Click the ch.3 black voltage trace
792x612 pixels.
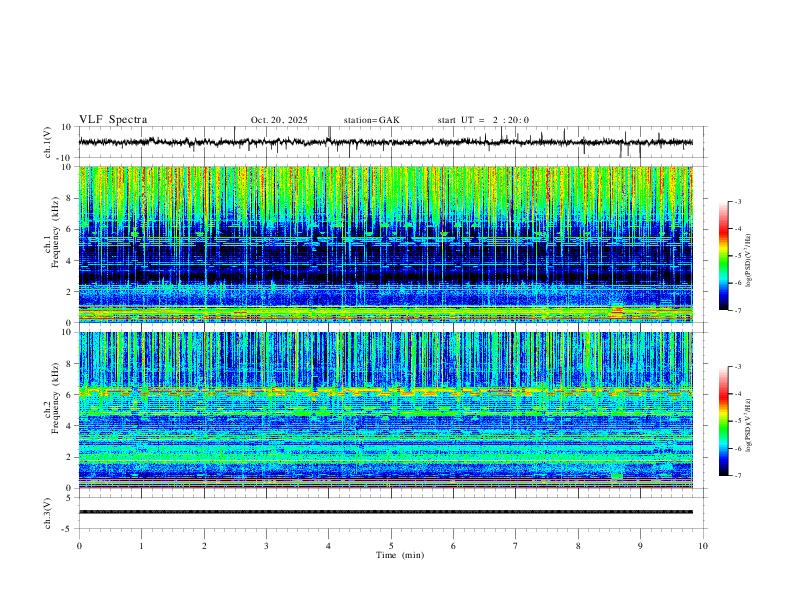(x=385, y=512)
